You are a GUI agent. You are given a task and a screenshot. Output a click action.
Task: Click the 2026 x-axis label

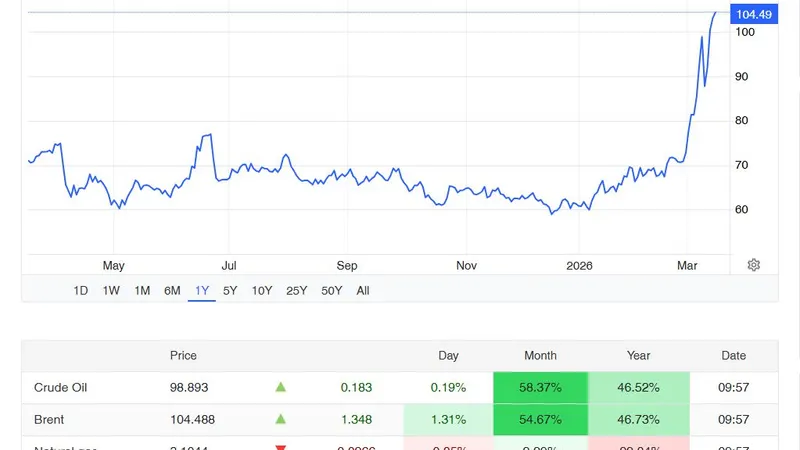(x=579, y=266)
